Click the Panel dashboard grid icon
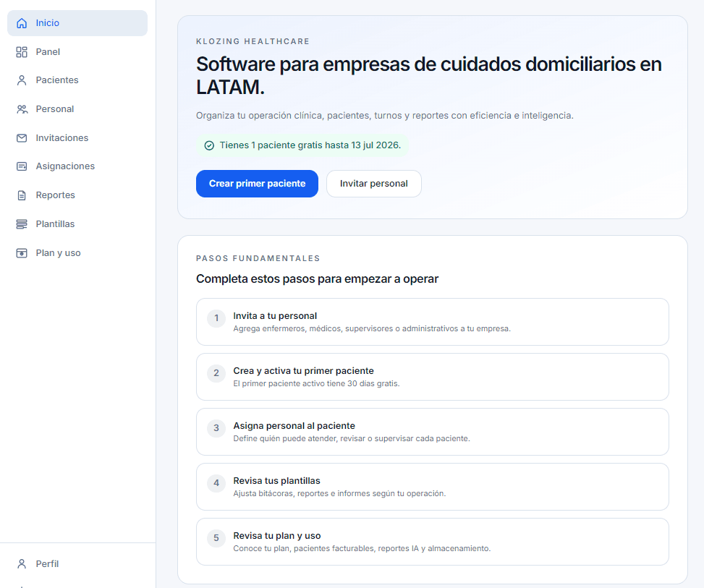The image size is (704, 588). click(22, 52)
